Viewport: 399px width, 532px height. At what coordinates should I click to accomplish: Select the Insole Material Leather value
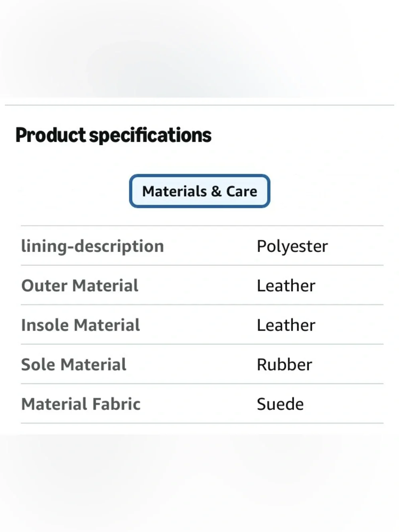coord(286,325)
